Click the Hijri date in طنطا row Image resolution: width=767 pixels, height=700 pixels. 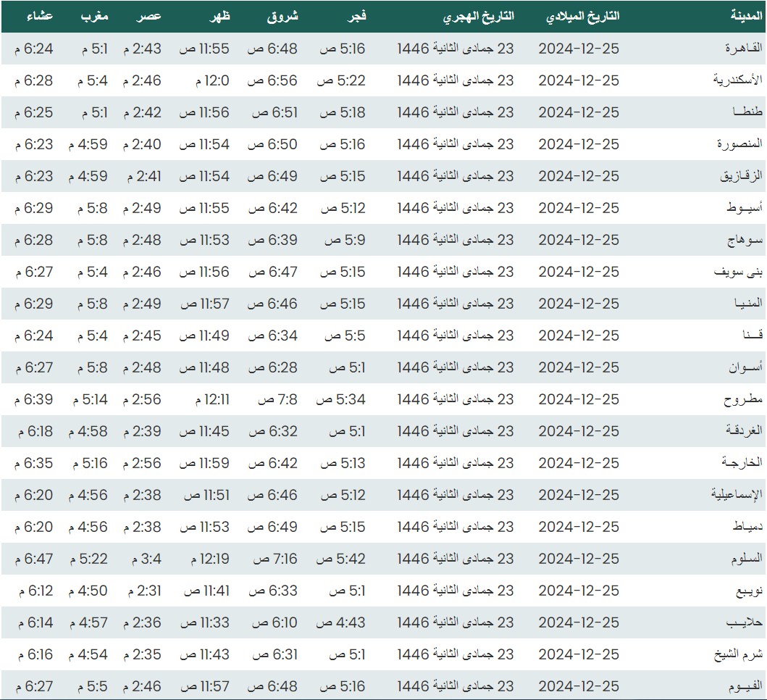(x=456, y=112)
